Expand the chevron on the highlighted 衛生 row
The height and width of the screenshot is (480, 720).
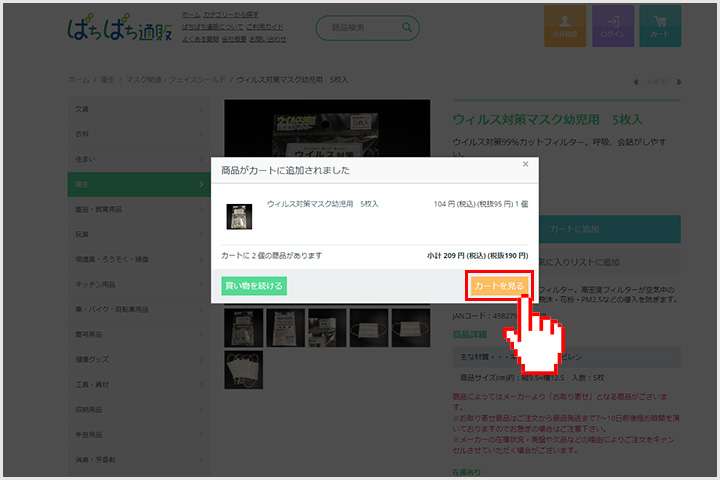(x=201, y=184)
